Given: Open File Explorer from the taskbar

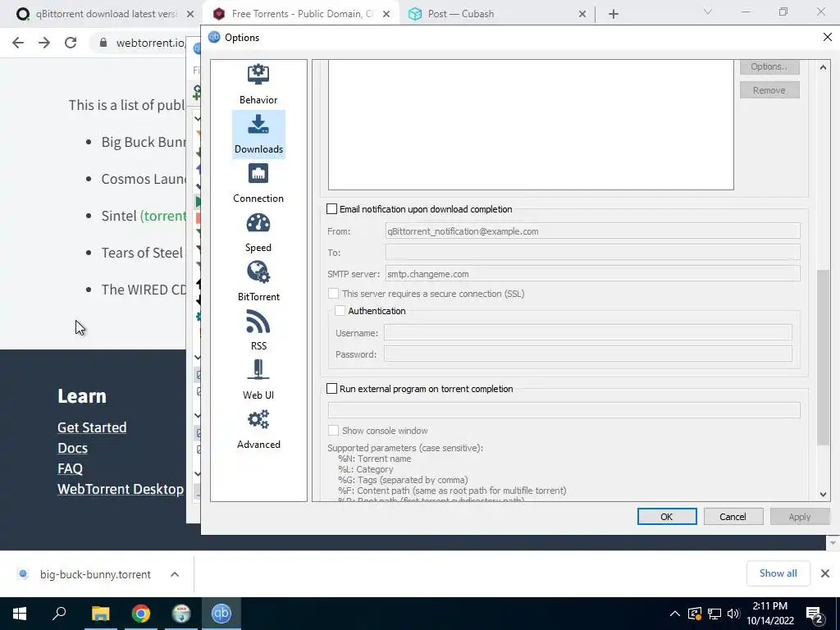Looking at the screenshot, I should click(x=100, y=614).
